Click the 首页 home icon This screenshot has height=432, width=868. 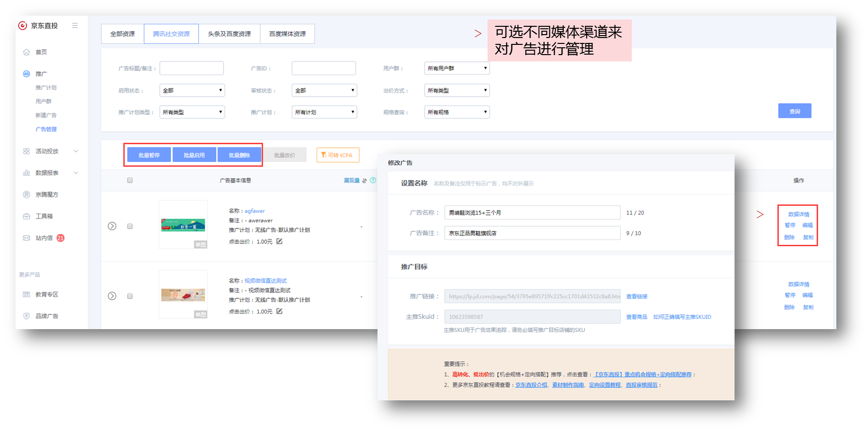point(26,52)
